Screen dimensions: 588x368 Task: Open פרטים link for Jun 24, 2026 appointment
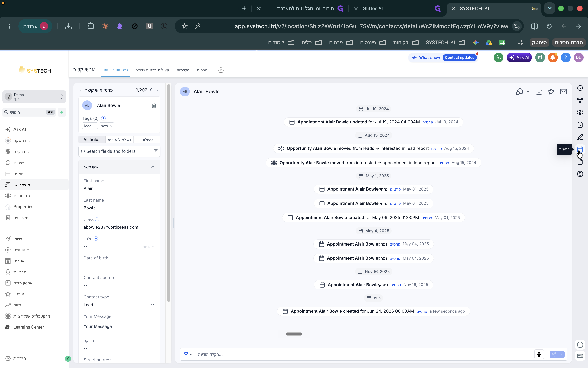(x=422, y=311)
